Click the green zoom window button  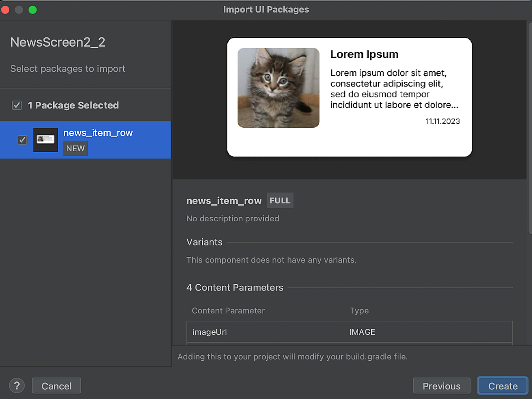(32, 10)
